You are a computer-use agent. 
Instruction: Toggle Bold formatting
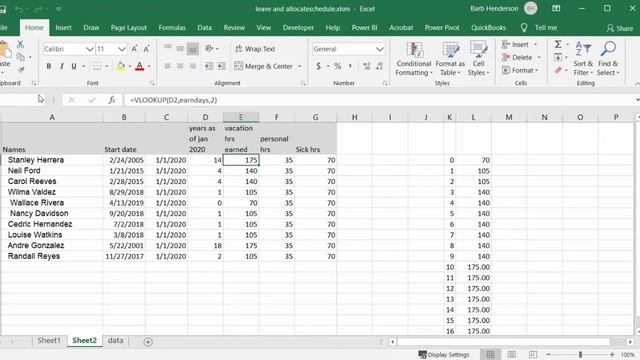(x=49, y=66)
